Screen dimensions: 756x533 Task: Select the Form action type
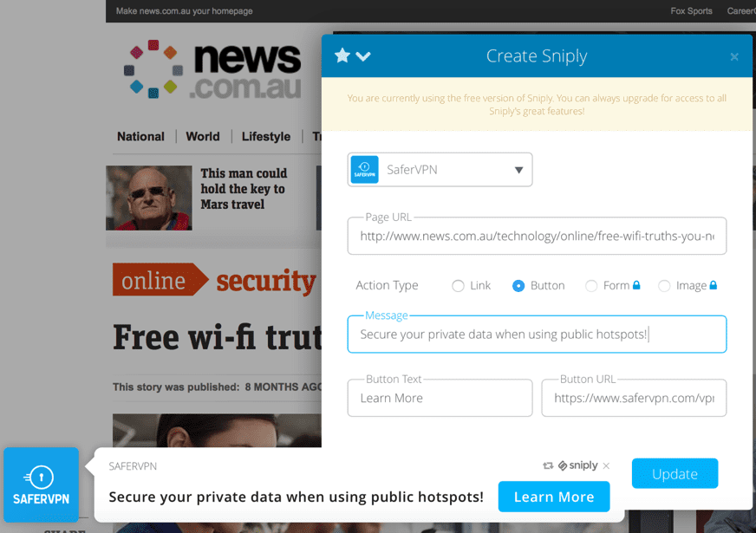[591, 286]
